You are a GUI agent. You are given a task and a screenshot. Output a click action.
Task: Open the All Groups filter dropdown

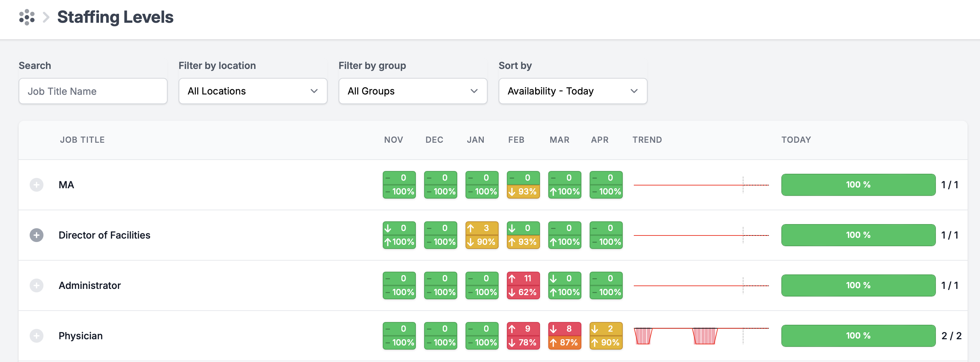(x=413, y=91)
